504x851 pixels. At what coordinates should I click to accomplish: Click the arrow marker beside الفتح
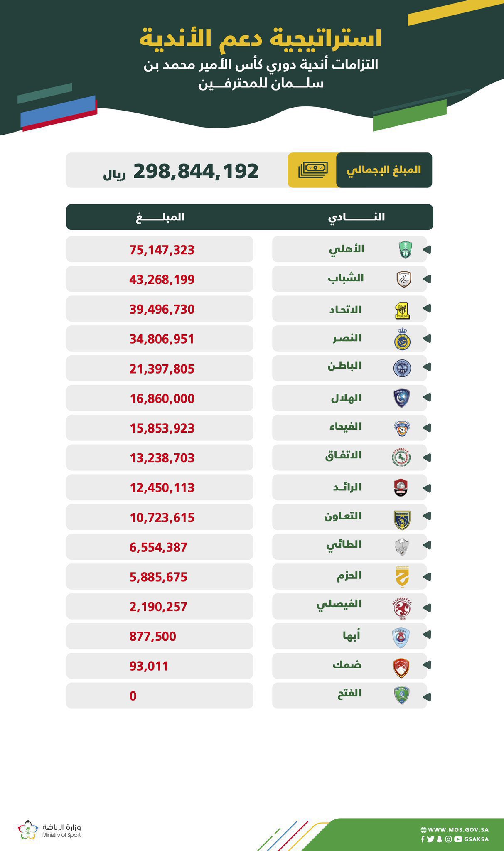(427, 696)
